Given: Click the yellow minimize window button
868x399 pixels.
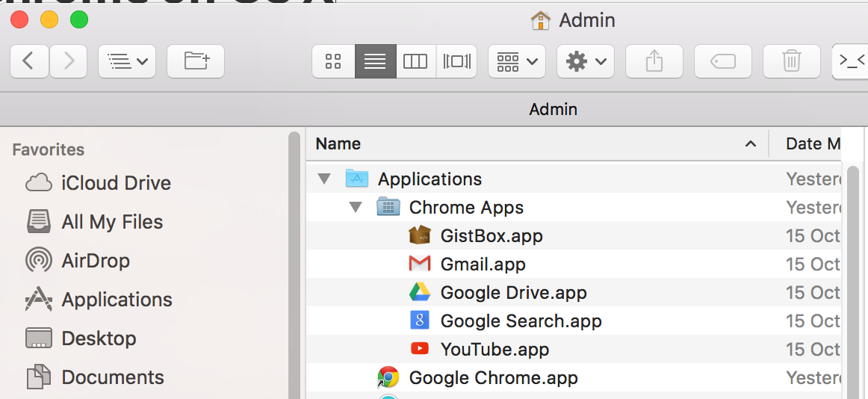Looking at the screenshot, I should click(x=49, y=20).
